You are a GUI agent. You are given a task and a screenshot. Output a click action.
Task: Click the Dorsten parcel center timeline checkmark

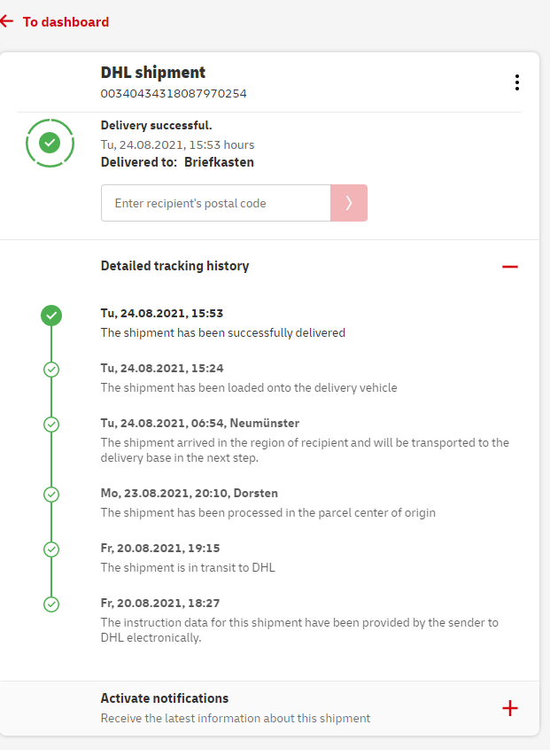[51, 494]
